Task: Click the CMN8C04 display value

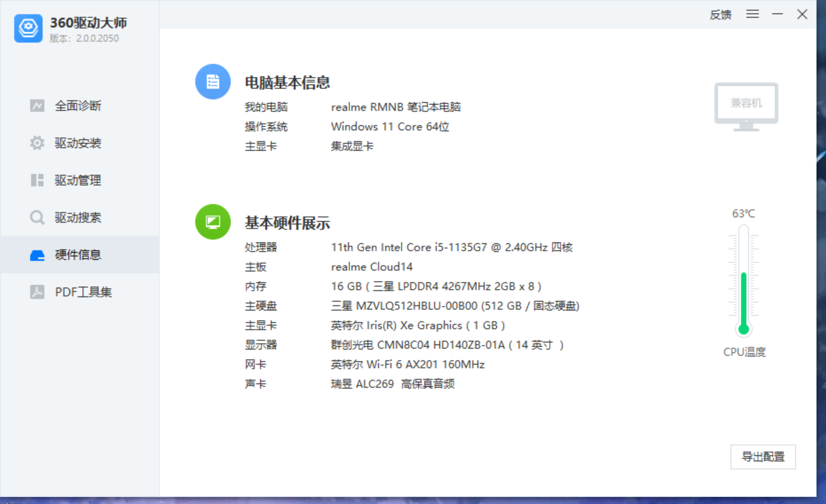Action: pyautogui.click(x=447, y=345)
